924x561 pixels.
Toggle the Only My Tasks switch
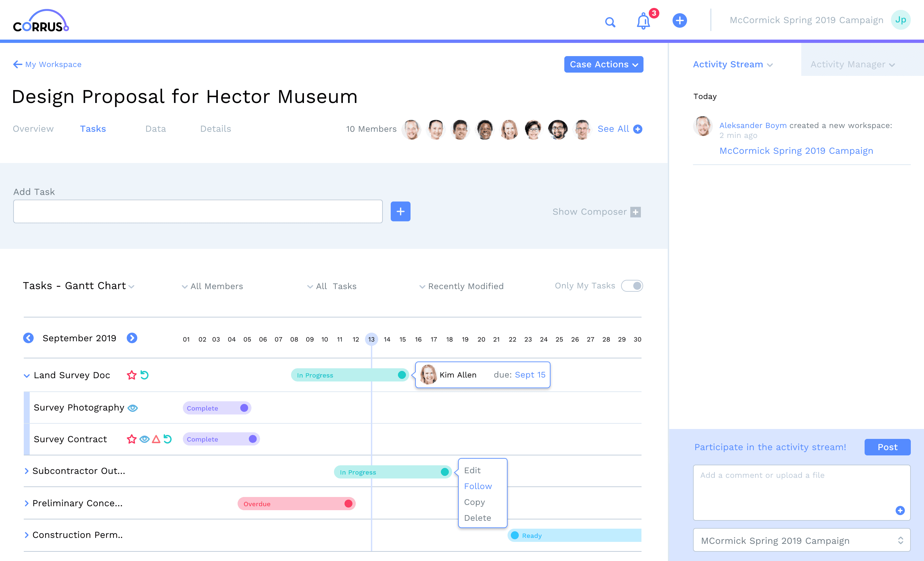632,286
